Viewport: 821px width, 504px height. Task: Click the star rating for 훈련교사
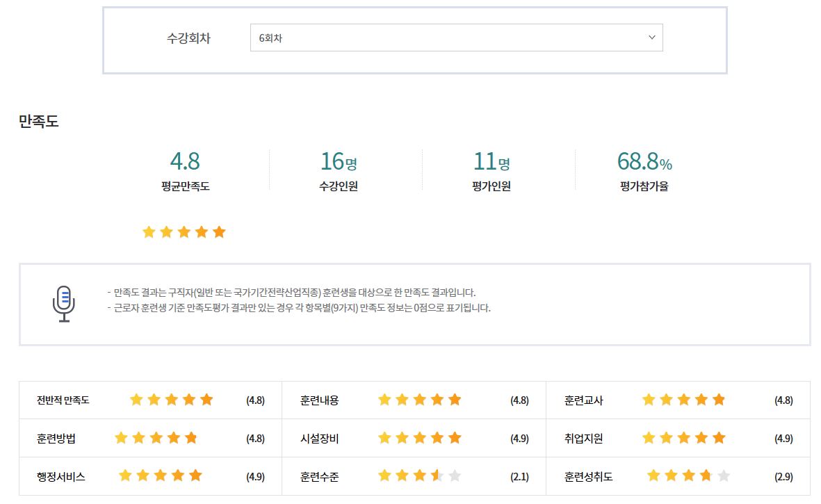point(683,400)
